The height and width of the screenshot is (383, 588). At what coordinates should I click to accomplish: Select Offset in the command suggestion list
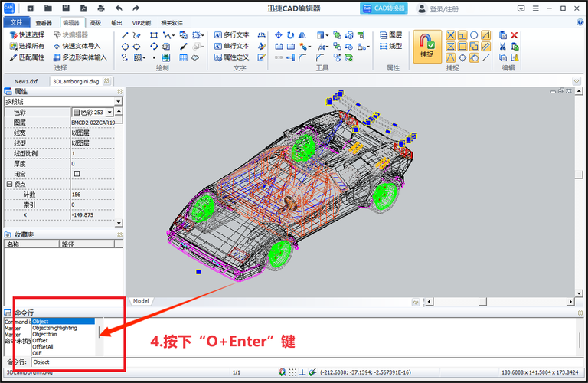tap(40, 340)
